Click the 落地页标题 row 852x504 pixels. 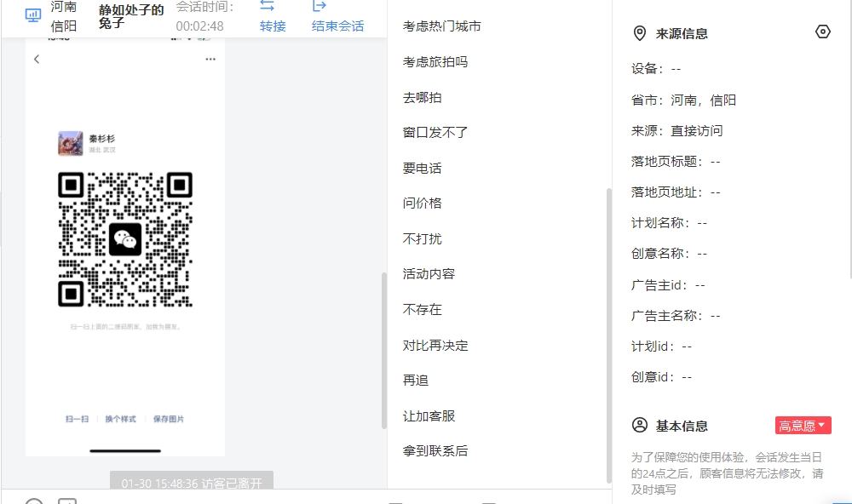(x=676, y=161)
